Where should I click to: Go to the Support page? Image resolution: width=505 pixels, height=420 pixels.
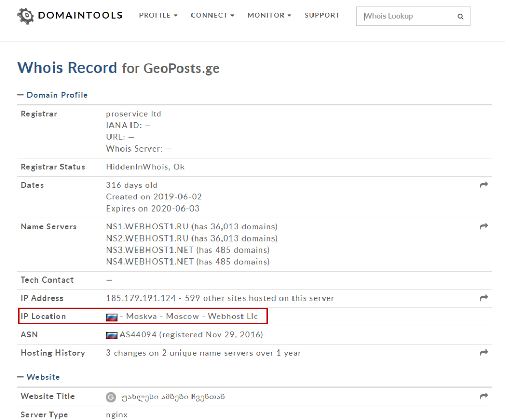[x=322, y=15]
